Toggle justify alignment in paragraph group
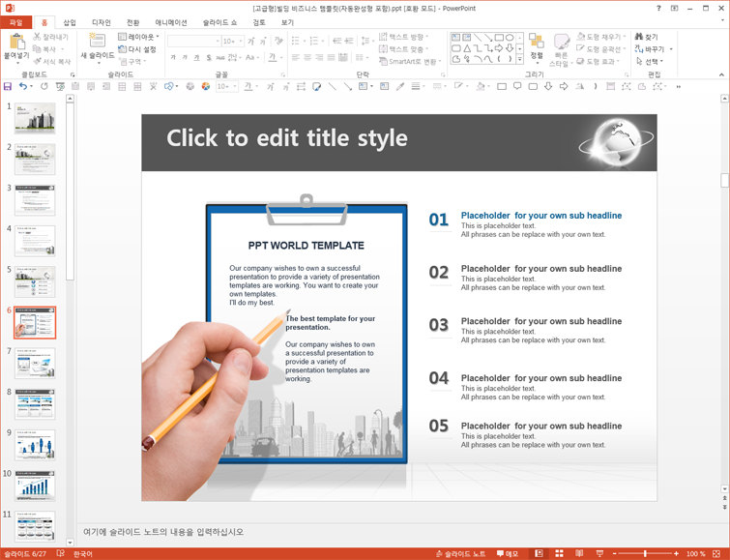 click(331, 57)
